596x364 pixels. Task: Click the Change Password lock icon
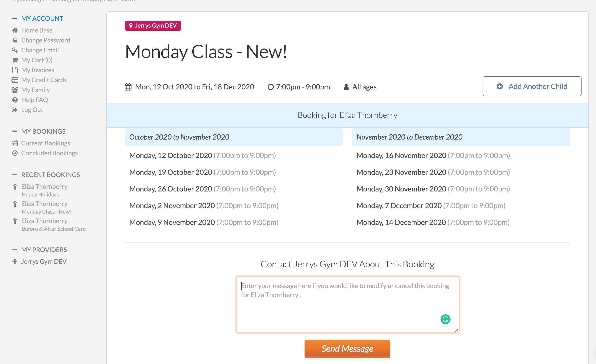pos(15,40)
